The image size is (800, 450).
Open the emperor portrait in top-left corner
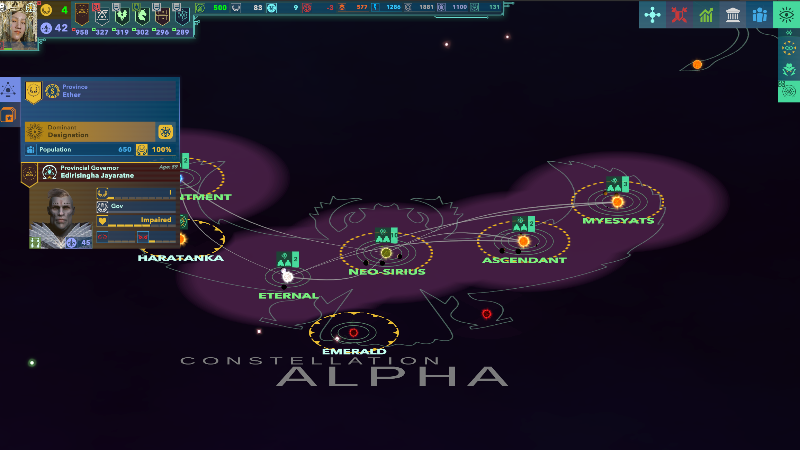coord(18,24)
